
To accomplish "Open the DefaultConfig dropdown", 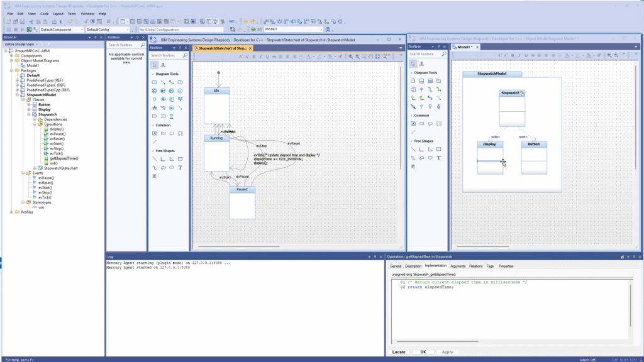I will point(127,30).
